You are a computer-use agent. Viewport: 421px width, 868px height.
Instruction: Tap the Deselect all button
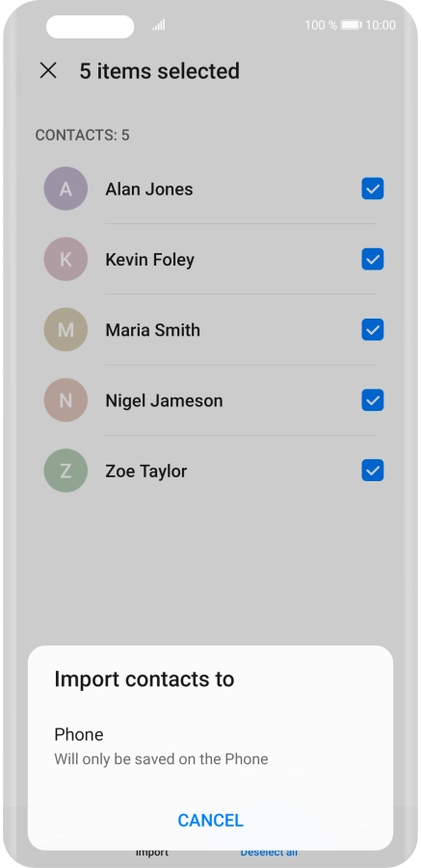tap(269, 853)
